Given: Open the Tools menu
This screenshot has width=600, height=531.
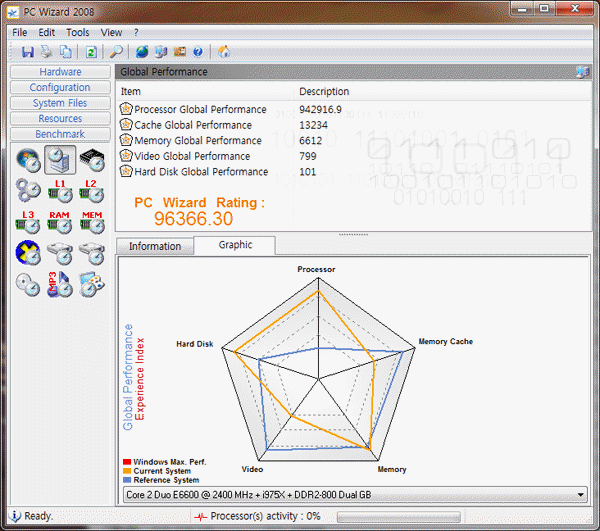Looking at the screenshot, I should tap(78, 33).
